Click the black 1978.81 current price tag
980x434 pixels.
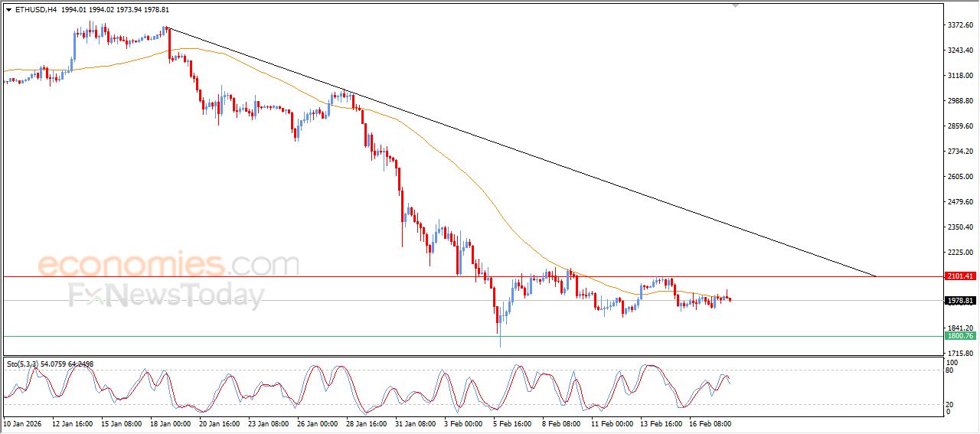point(959,301)
